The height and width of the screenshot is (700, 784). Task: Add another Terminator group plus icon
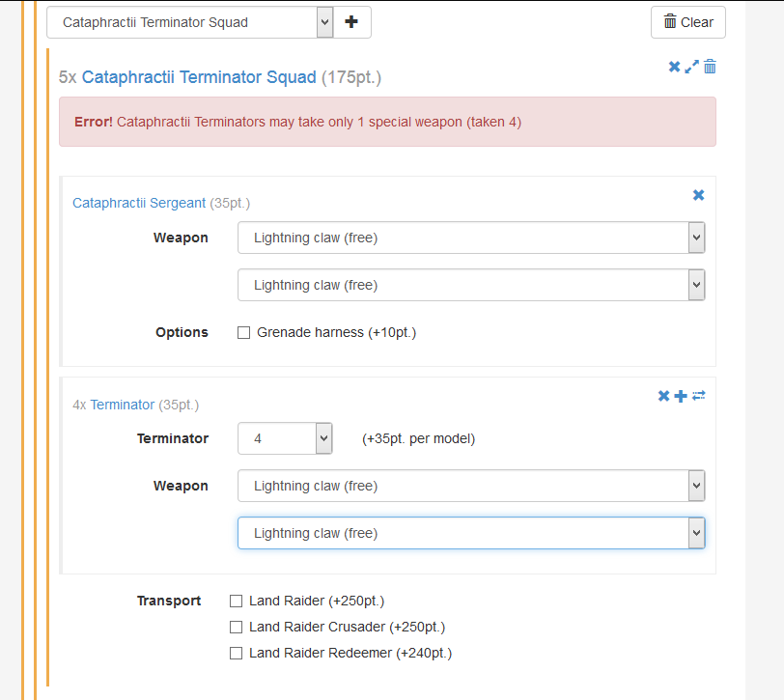(681, 396)
